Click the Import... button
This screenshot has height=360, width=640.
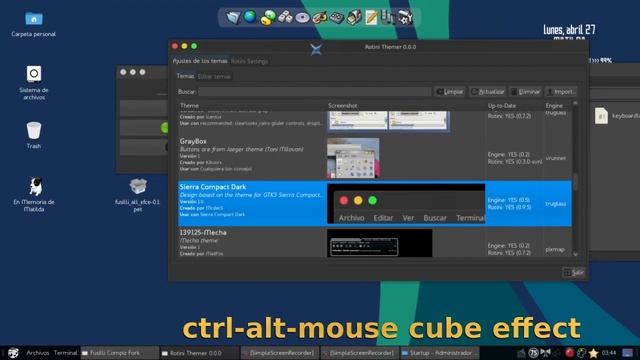click(561, 92)
